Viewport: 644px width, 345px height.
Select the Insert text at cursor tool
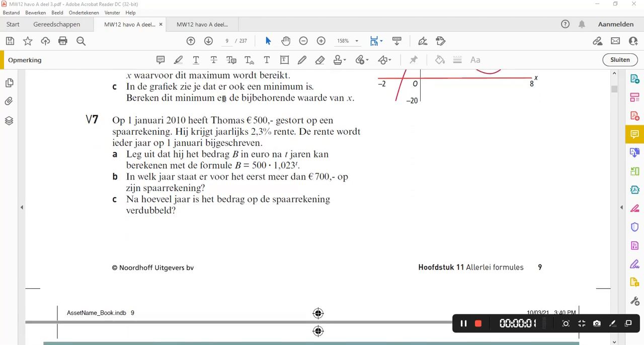[249, 60]
